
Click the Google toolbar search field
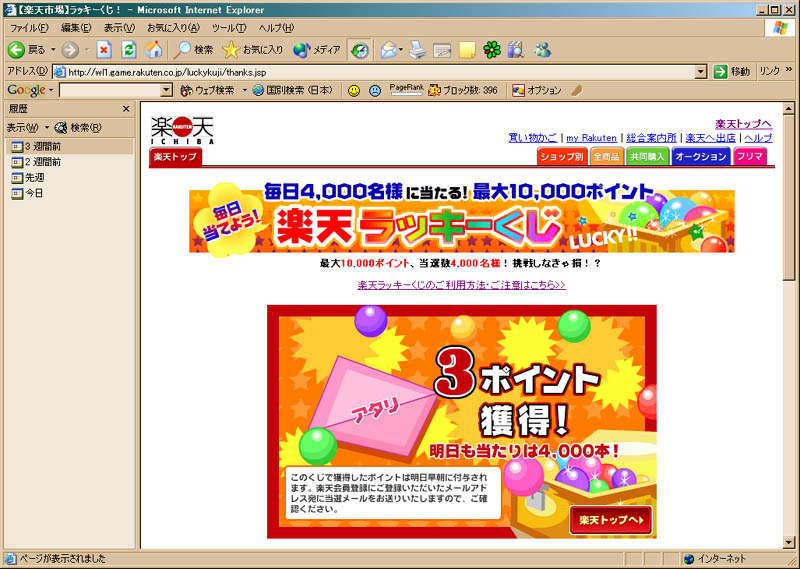[x=110, y=90]
